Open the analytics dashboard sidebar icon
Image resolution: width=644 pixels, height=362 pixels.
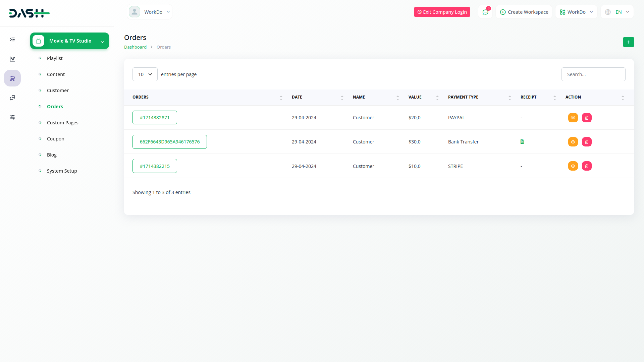click(x=12, y=59)
